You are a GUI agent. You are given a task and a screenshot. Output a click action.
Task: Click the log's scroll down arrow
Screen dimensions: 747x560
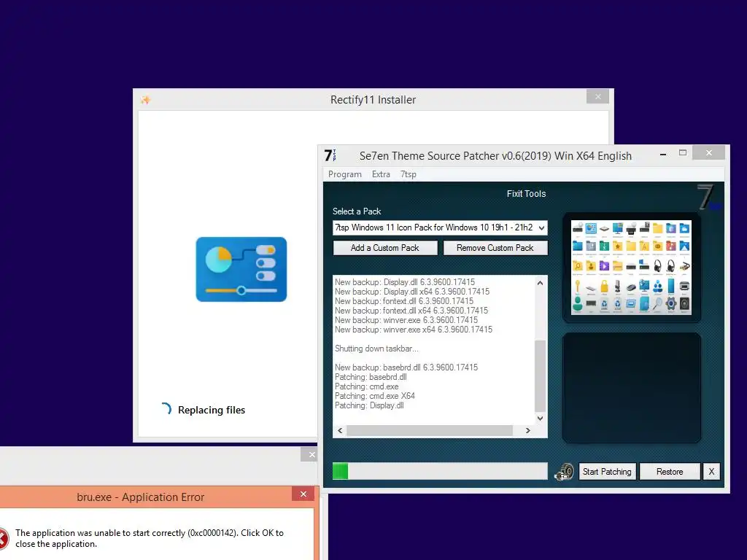[x=540, y=419]
